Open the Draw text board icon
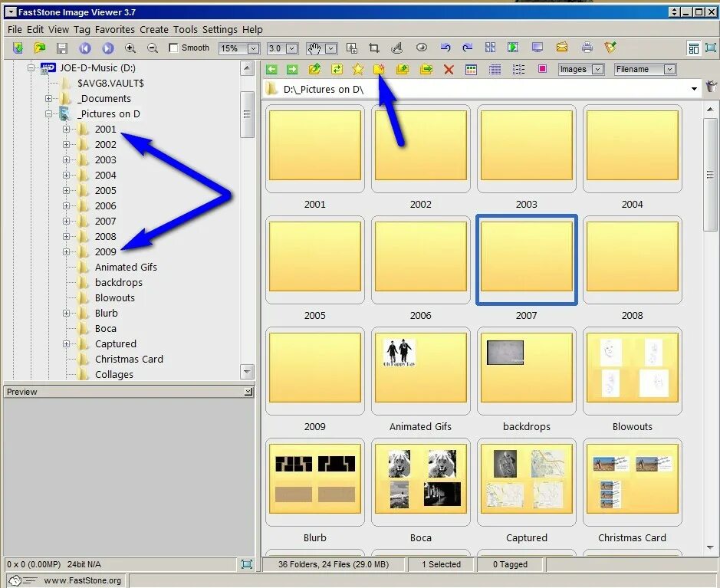 point(396,48)
